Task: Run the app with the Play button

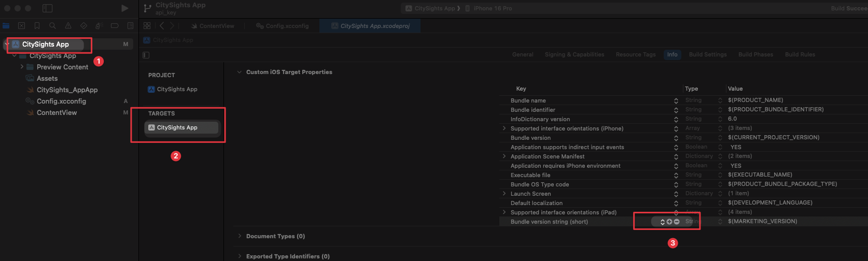Action: 124,8
